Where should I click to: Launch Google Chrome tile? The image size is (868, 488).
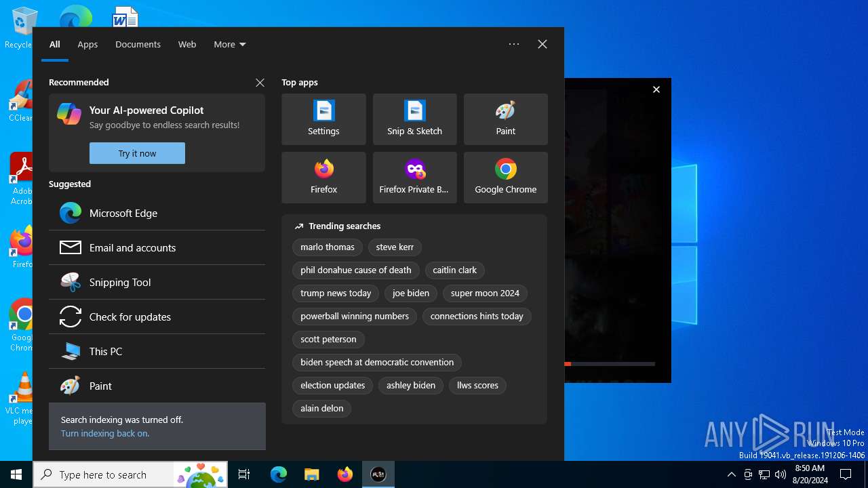[505, 178]
